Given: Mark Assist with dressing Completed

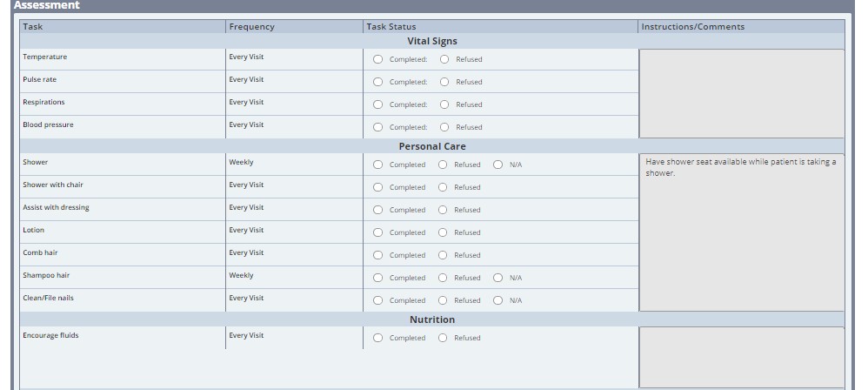Looking at the screenshot, I should [377, 210].
